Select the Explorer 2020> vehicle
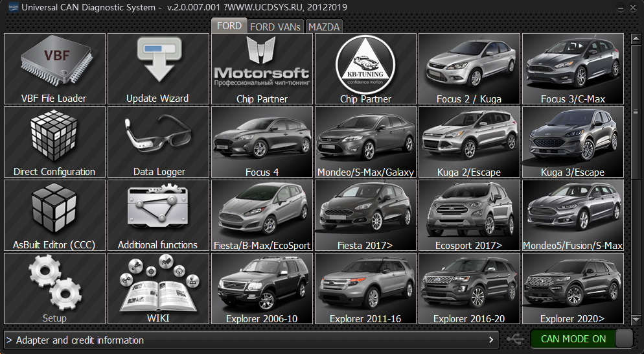 click(x=573, y=289)
